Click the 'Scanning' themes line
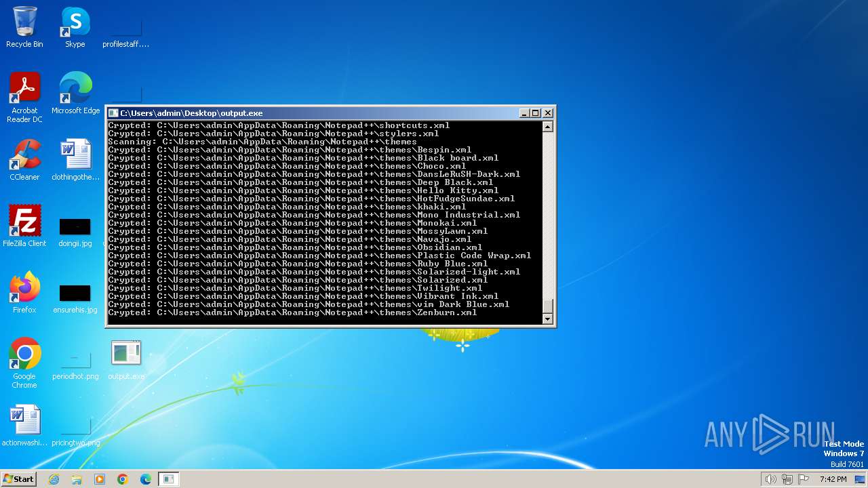The height and width of the screenshot is (488, 868). tap(262, 142)
